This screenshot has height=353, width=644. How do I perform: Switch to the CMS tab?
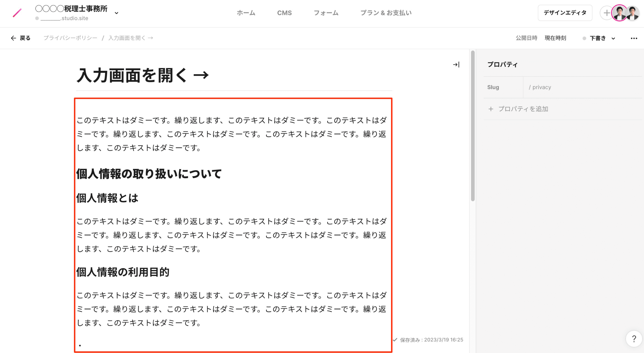(x=284, y=13)
